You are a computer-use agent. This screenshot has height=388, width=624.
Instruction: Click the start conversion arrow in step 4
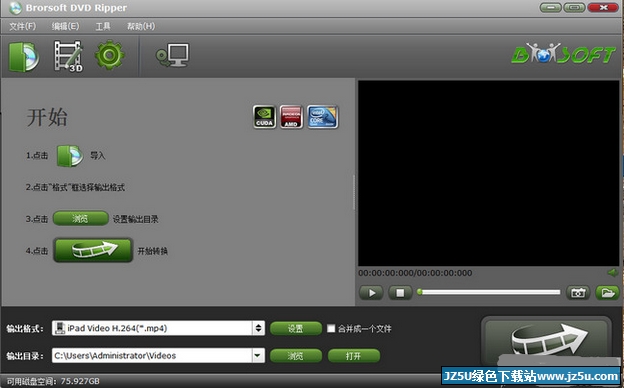(x=93, y=250)
